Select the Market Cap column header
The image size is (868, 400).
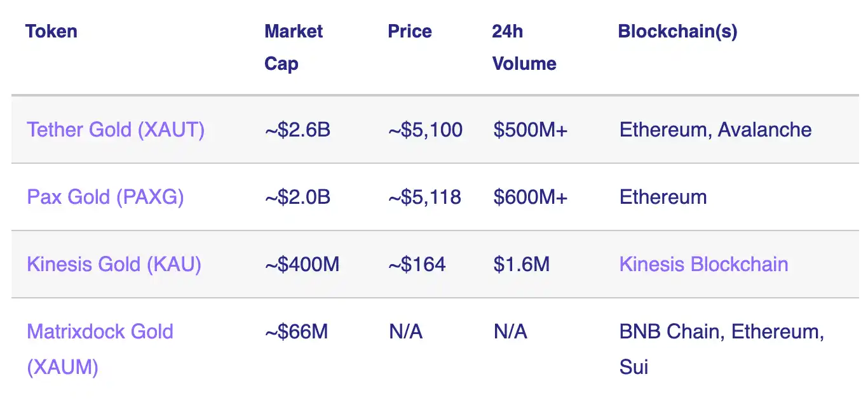click(x=294, y=48)
